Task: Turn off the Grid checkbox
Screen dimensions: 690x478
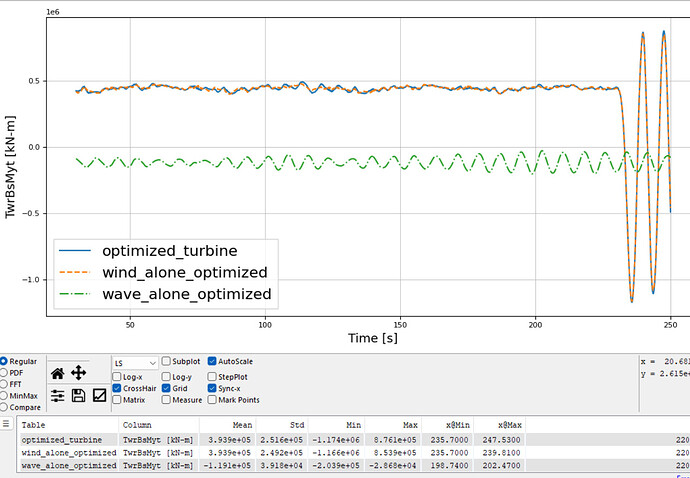Action: (166, 388)
